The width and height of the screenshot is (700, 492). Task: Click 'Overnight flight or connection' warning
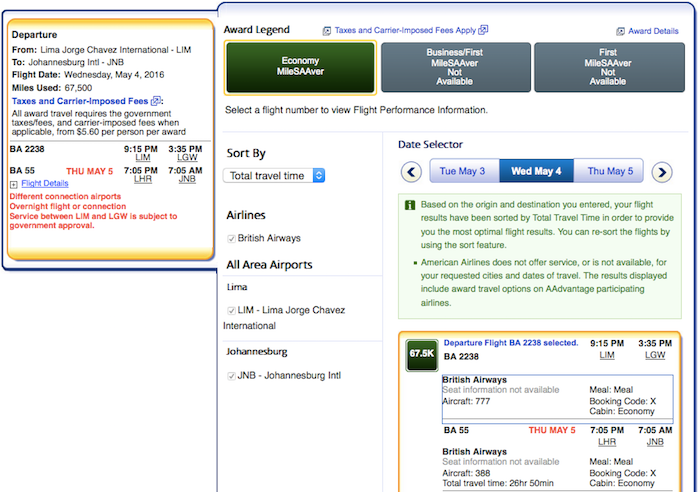68,206
